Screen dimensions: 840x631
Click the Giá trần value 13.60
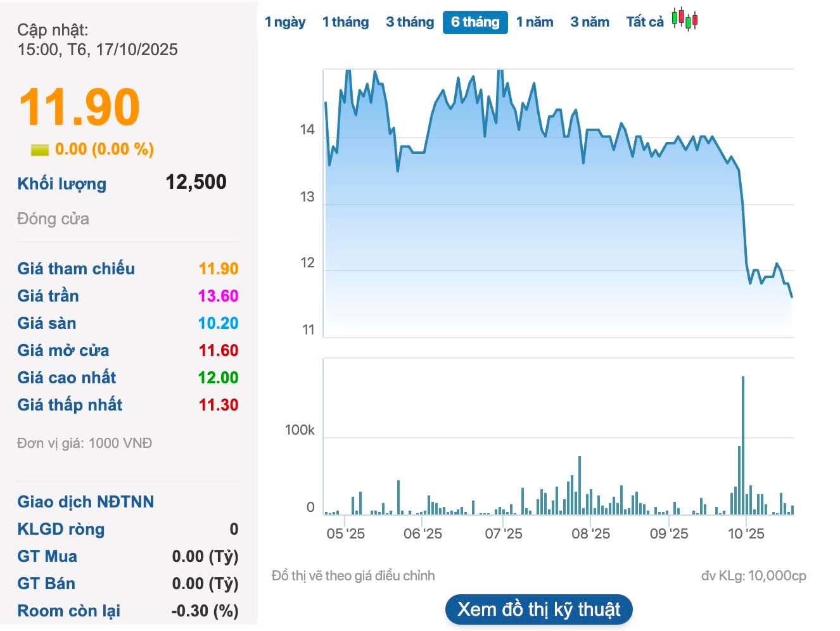point(218,296)
